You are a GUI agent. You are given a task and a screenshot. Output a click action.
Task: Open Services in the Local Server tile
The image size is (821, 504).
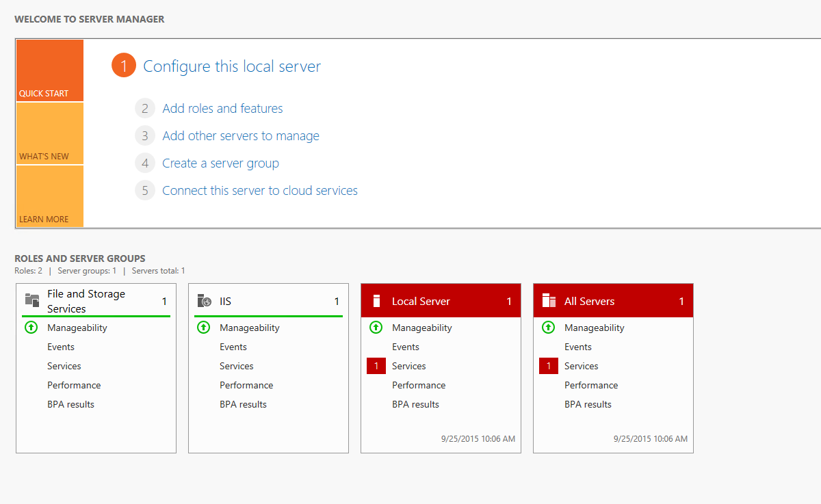(409, 366)
